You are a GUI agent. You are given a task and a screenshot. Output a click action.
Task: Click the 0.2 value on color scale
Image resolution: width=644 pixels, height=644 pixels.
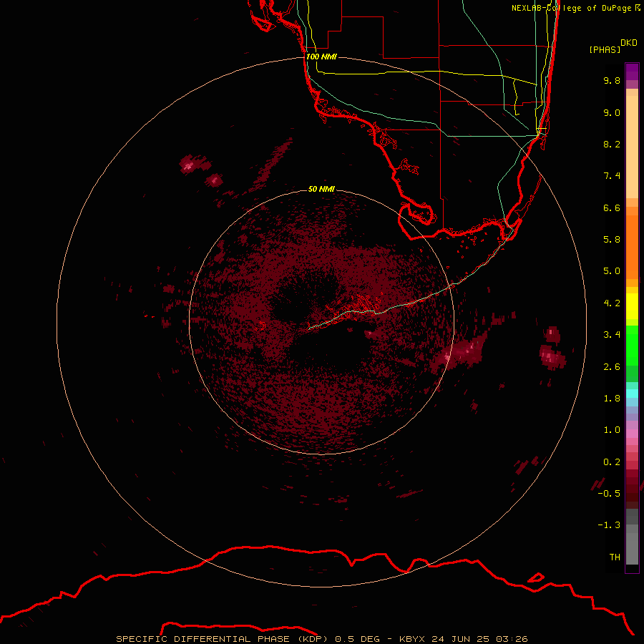coord(612,462)
